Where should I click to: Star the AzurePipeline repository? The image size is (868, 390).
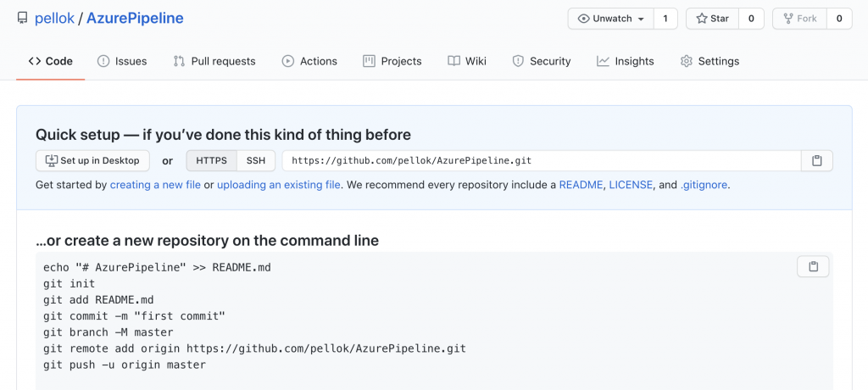[x=712, y=19]
